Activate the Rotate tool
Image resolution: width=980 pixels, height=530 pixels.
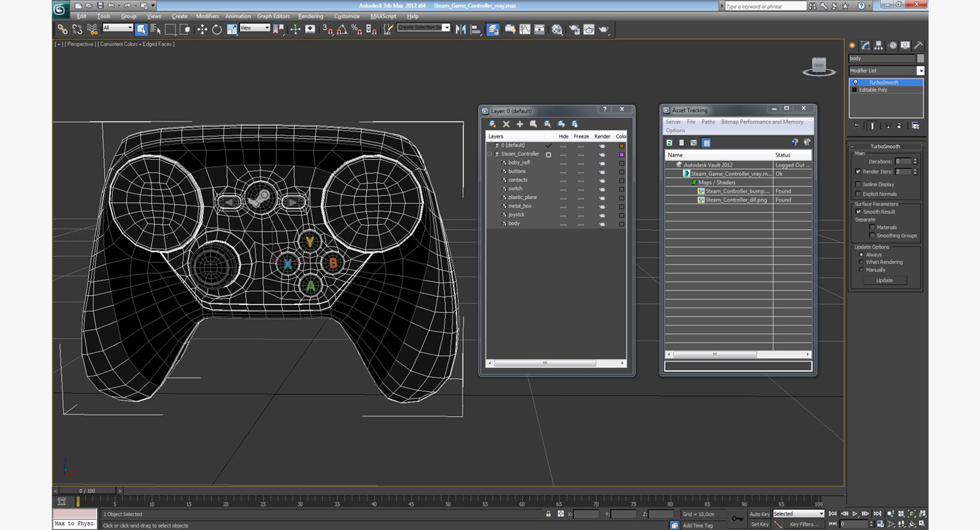click(x=217, y=30)
